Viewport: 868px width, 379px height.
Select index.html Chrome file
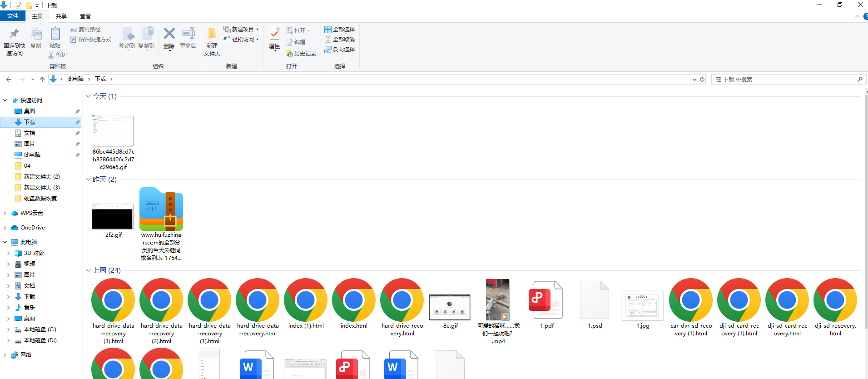354,300
